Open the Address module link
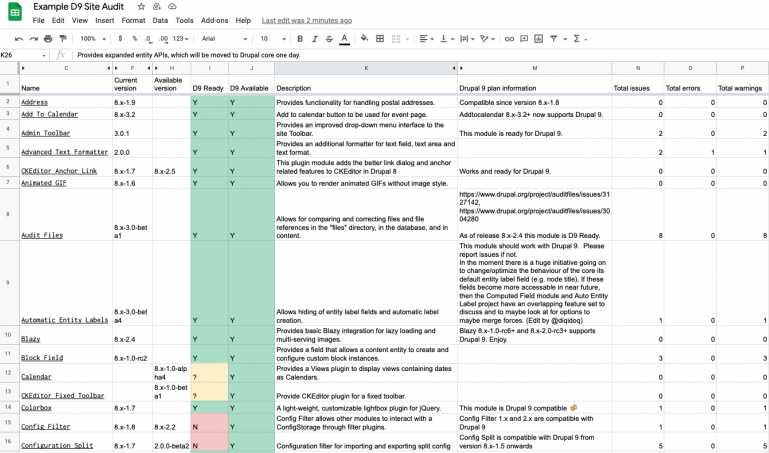 click(34, 102)
